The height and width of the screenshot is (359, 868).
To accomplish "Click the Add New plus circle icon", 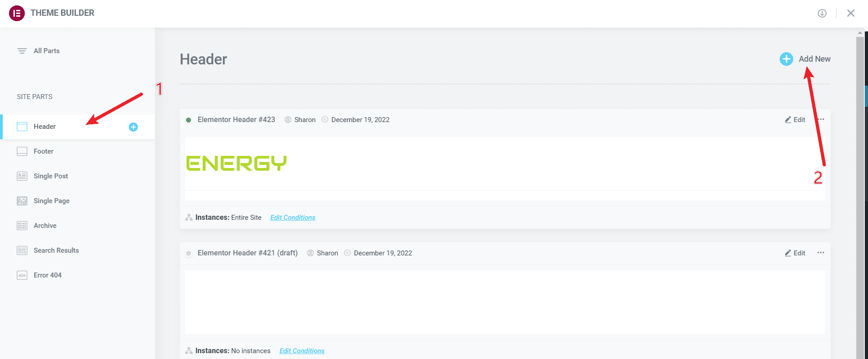I will coord(786,59).
